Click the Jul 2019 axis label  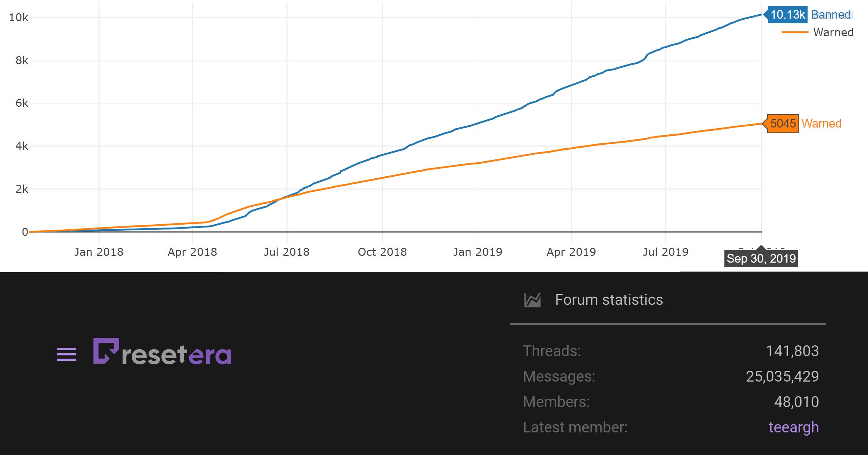click(x=666, y=252)
